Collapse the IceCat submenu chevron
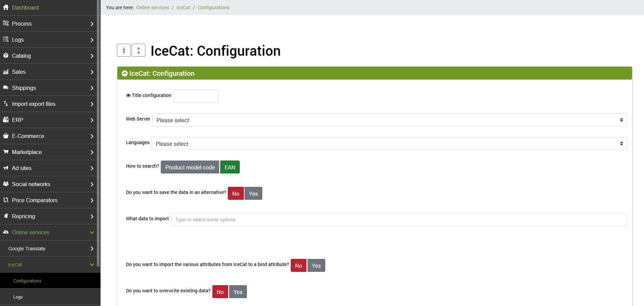644x306 pixels. [92, 265]
